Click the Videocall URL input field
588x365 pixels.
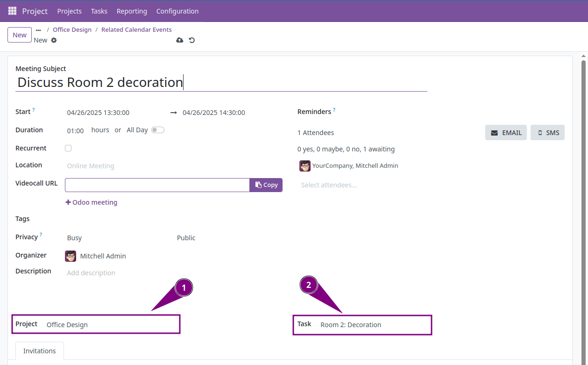click(x=156, y=185)
